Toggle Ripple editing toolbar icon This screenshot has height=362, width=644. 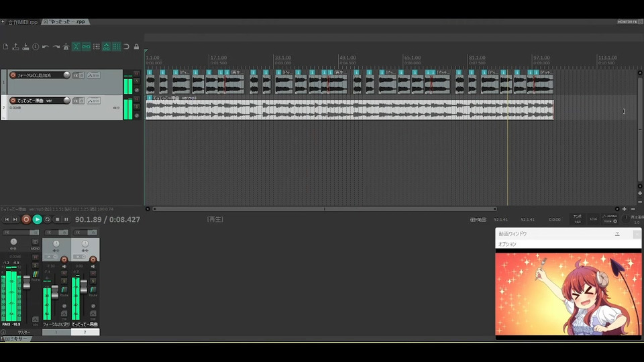tap(96, 47)
